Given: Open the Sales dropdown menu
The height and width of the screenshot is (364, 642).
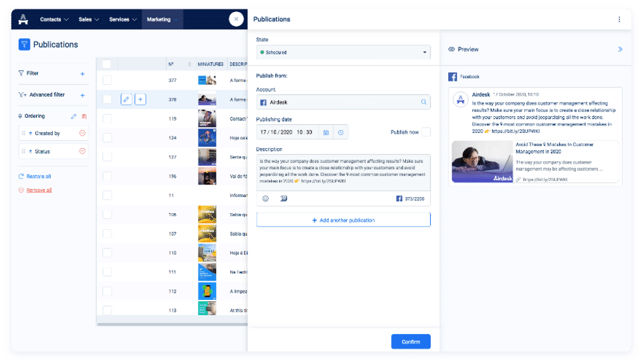Looking at the screenshot, I should (89, 19).
